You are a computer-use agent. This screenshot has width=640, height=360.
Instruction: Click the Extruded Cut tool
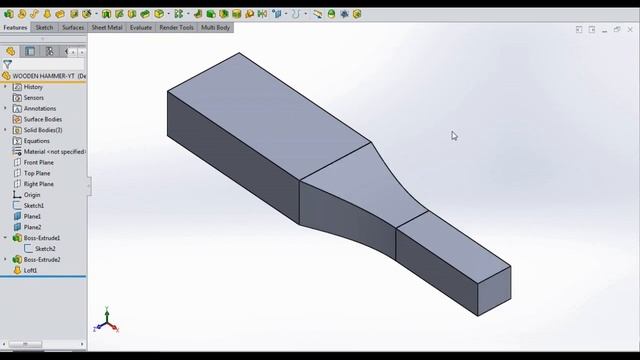[x=74, y=14]
